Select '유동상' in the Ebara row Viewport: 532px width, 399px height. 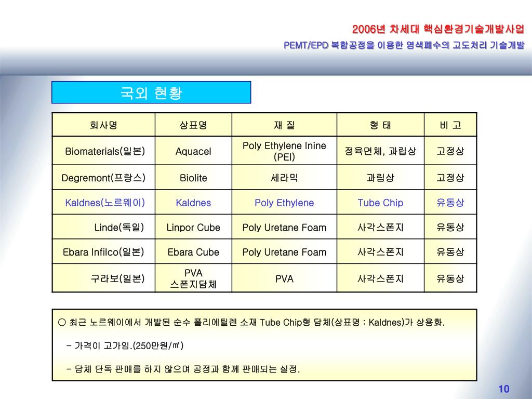tap(450, 252)
